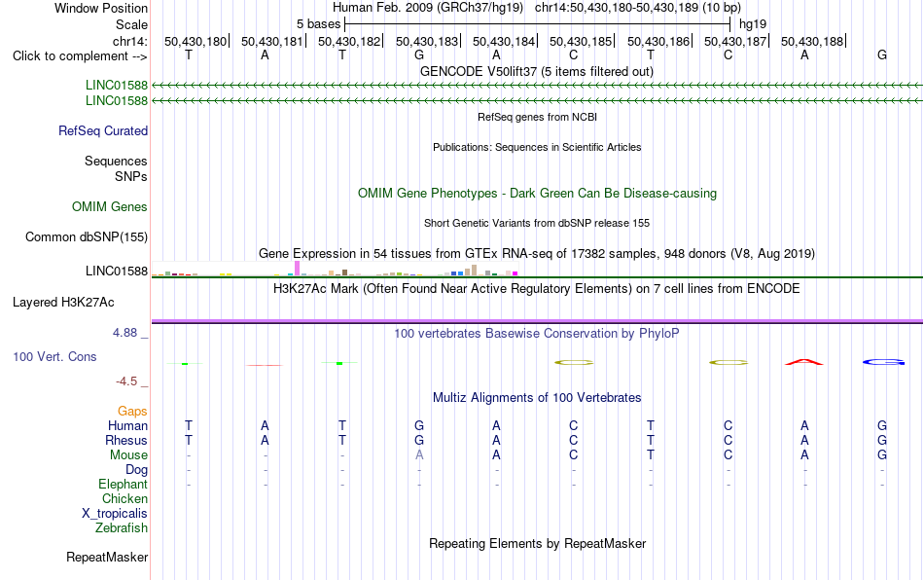The height and width of the screenshot is (580, 924).
Task: Click the Elephant species row label
Action: (123, 484)
